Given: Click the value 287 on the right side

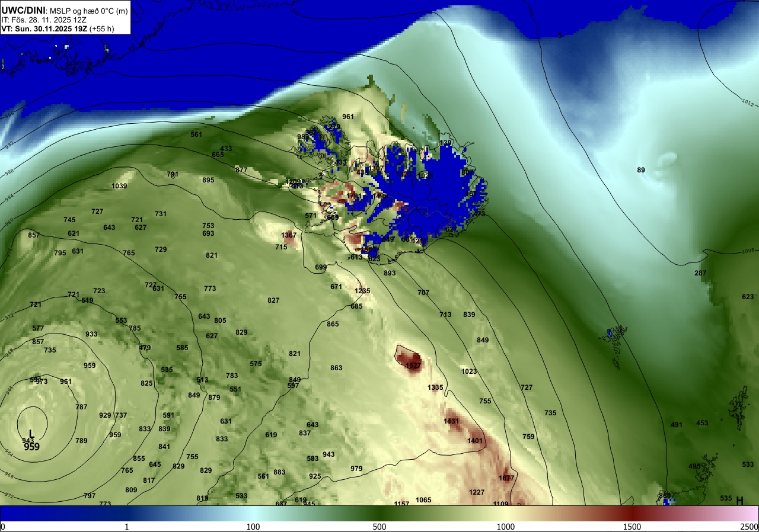Looking at the screenshot, I should (x=700, y=273).
